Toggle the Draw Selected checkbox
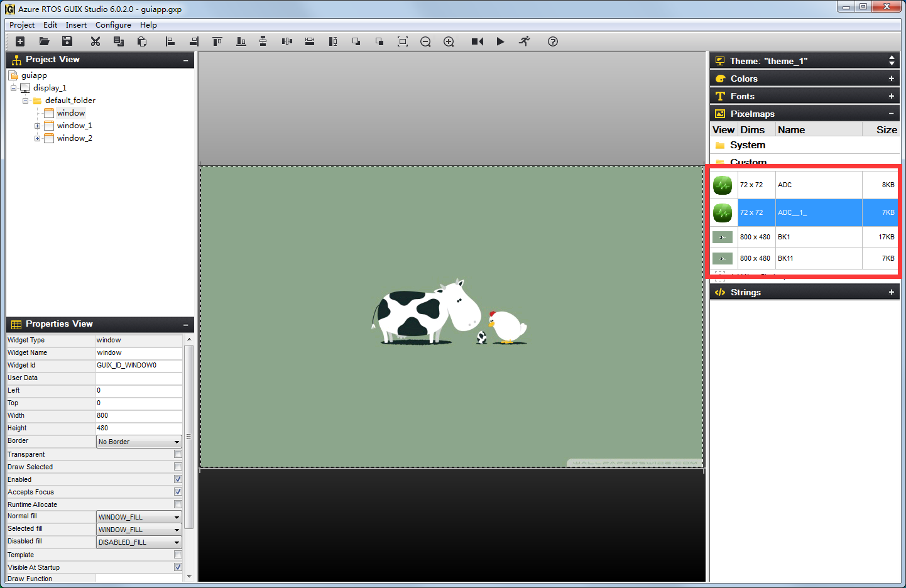906x588 pixels. 178,467
